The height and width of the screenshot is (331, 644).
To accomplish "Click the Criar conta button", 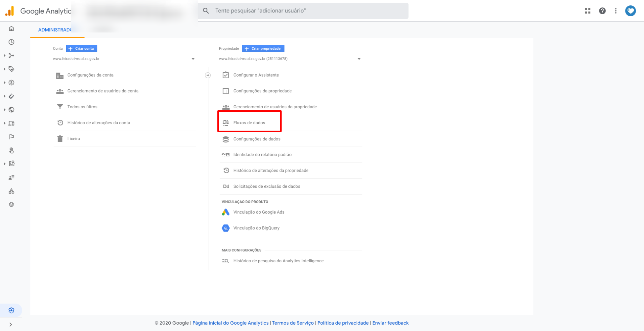I will tap(81, 49).
